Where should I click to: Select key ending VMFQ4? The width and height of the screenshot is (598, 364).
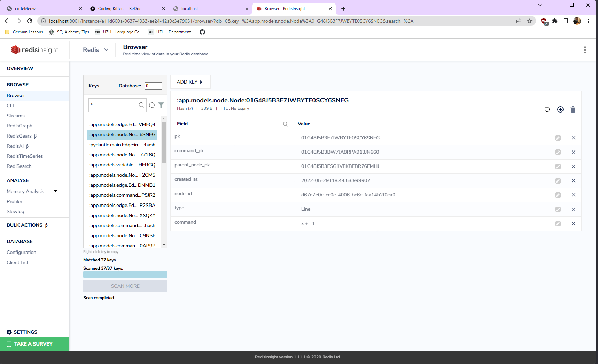(x=122, y=124)
